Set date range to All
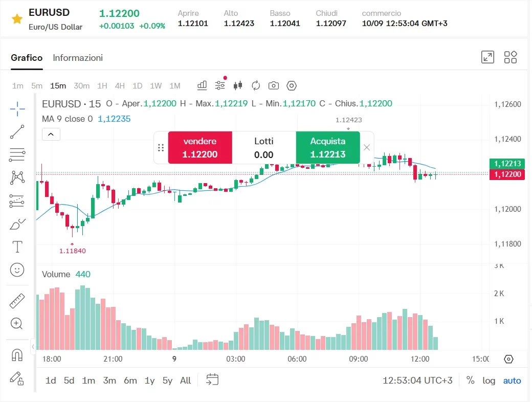 point(185,381)
